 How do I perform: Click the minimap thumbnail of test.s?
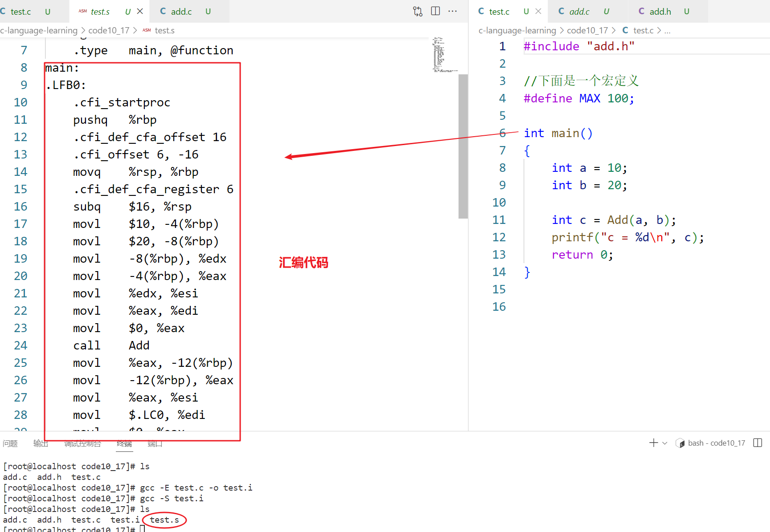[444, 54]
